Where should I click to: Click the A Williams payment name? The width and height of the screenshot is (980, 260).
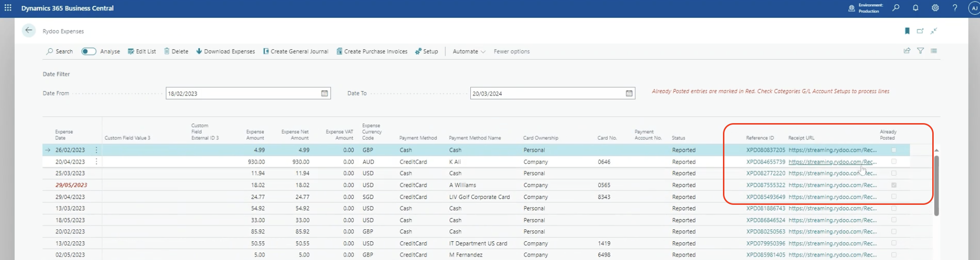coord(462,185)
